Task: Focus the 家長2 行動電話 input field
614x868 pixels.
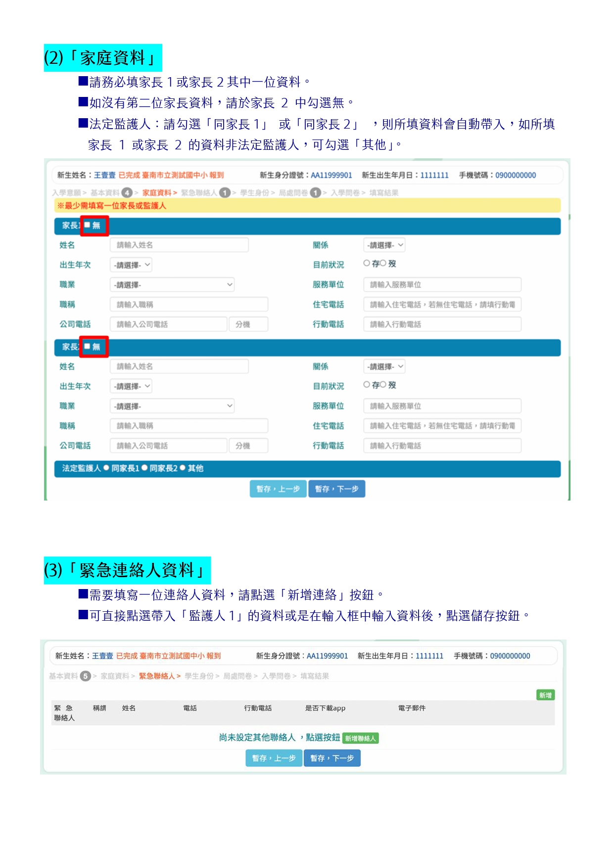Action: [442, 446]
